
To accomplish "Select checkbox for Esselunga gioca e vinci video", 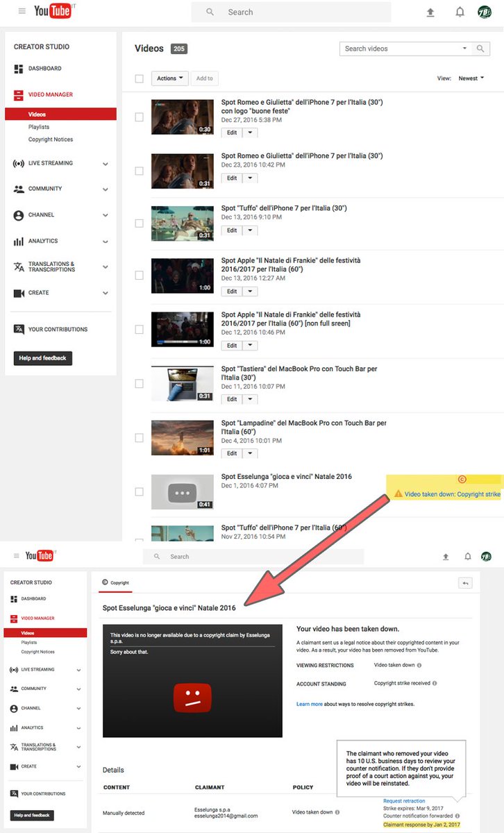I will (139, 491).
